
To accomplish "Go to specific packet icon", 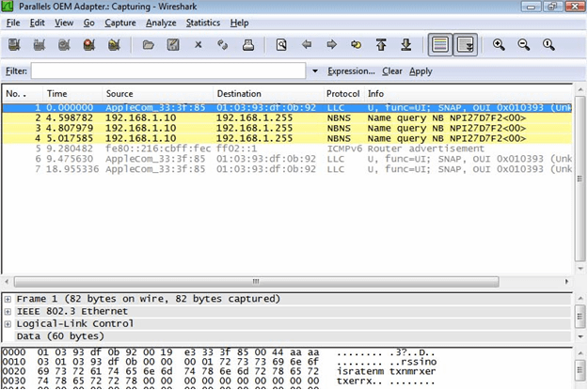I will point(357,45).
